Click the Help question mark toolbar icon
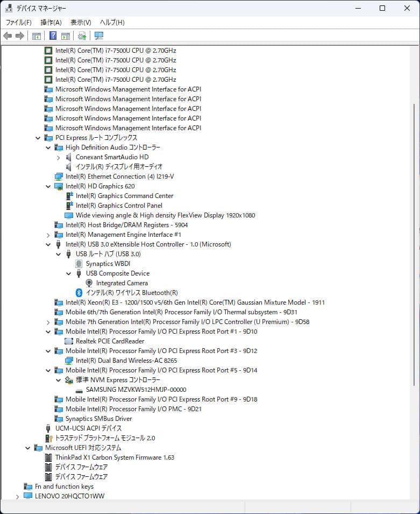420x514 pixels. click(x=53, y=36)
